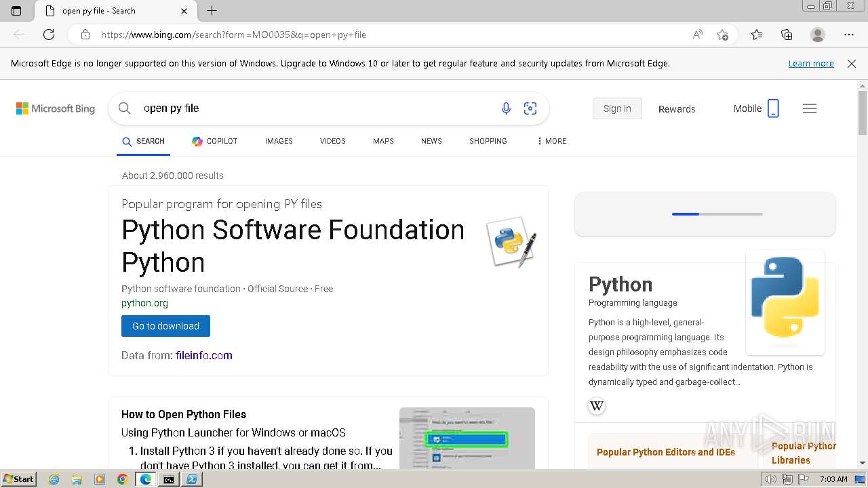Open Windows Media Player taskbar icon

(x=100, y=479)
